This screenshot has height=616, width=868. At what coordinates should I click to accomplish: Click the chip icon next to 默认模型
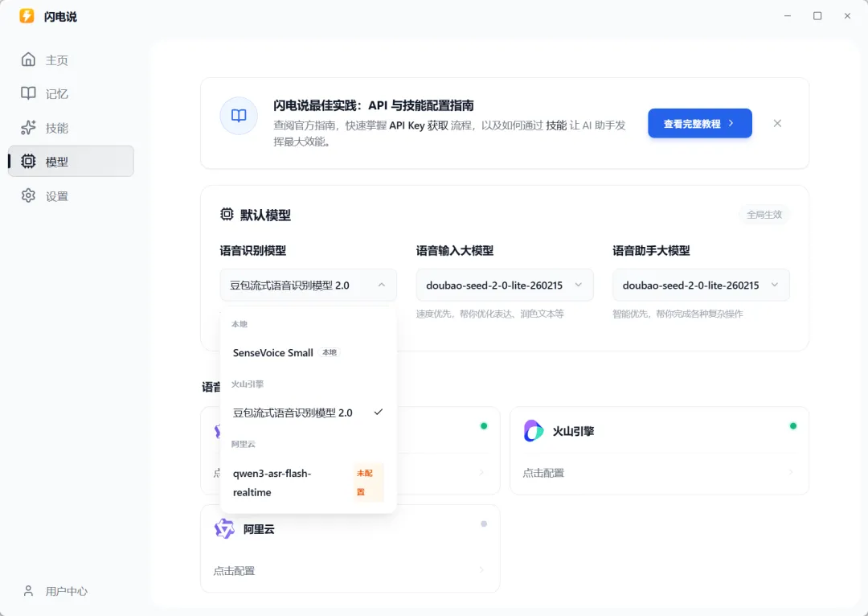pos(227,215)
